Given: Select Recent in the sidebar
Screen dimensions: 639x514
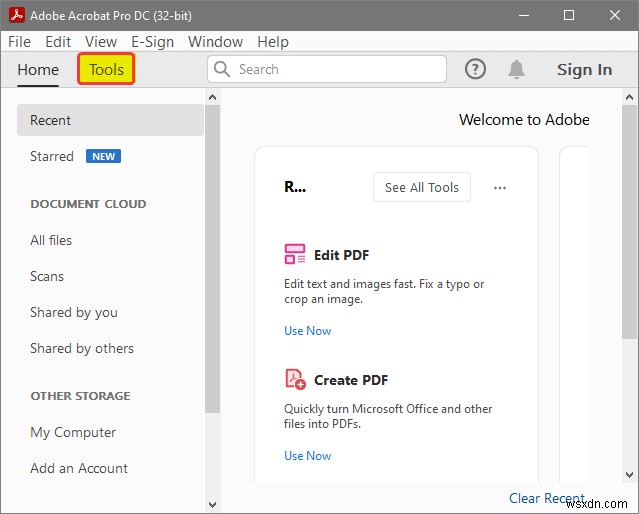Looking at the screenshot, I should coord(110,120).
